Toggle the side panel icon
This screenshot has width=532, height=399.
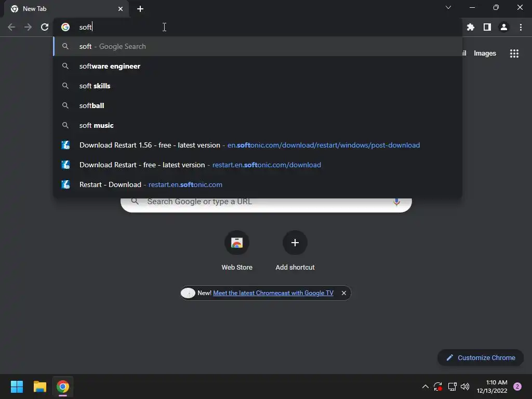[x=487, y=27]
